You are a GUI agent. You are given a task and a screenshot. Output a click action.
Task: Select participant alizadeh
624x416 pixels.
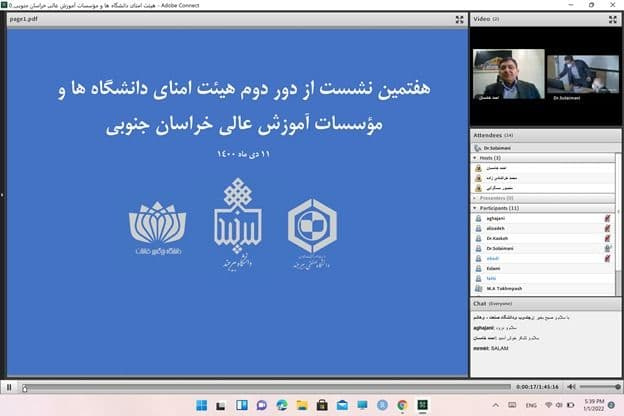coord(543,229)
